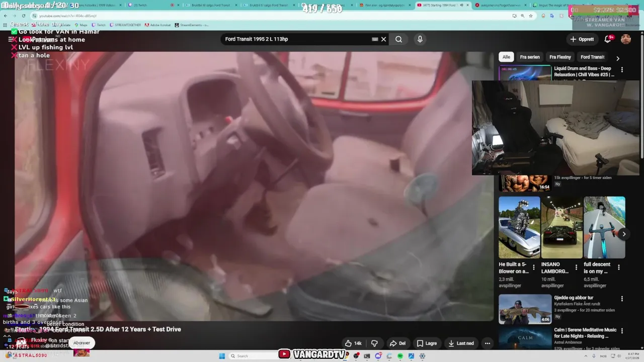Open the Windows Start menu
This screenshot has height=362, width=644.
(x=222, y=356)
